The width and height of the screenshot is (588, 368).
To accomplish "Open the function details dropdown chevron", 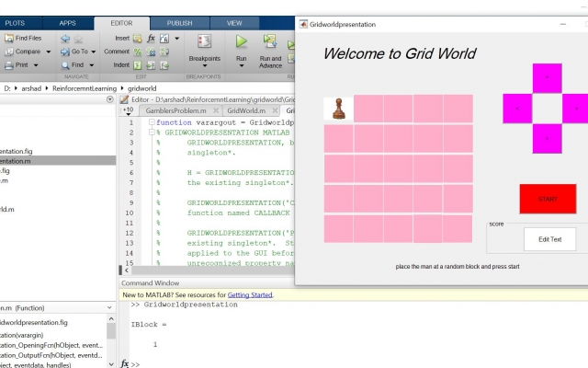I will (x=109, y=307).
